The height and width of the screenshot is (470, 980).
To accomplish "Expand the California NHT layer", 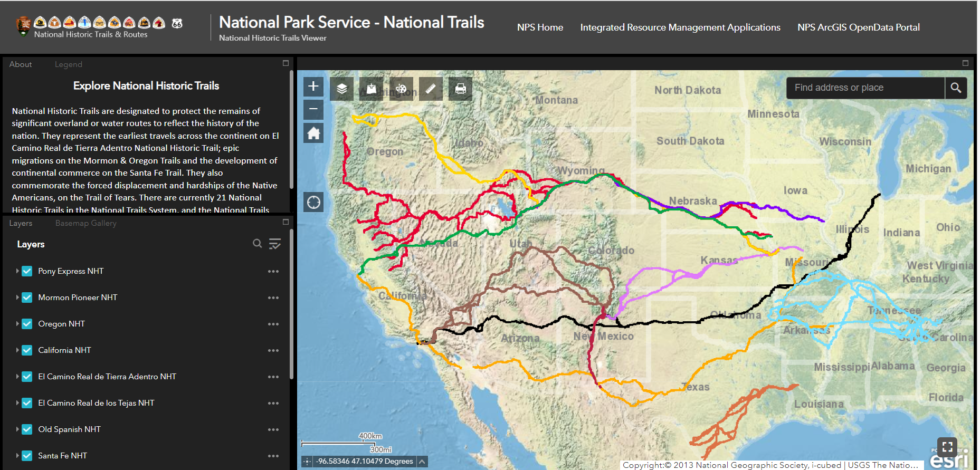I will point(17,350).
